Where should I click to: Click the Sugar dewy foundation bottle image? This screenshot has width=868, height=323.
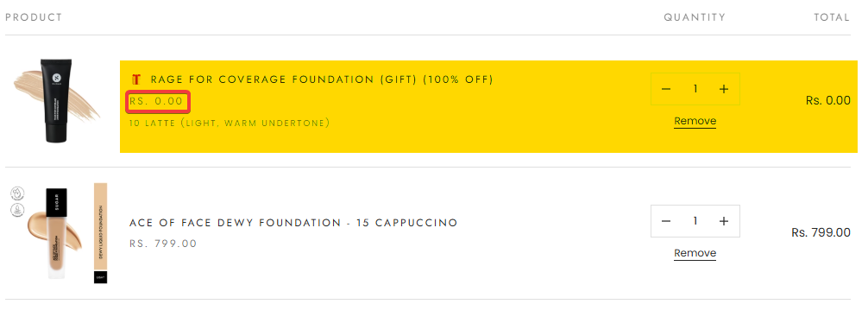[x=55, y=232]
